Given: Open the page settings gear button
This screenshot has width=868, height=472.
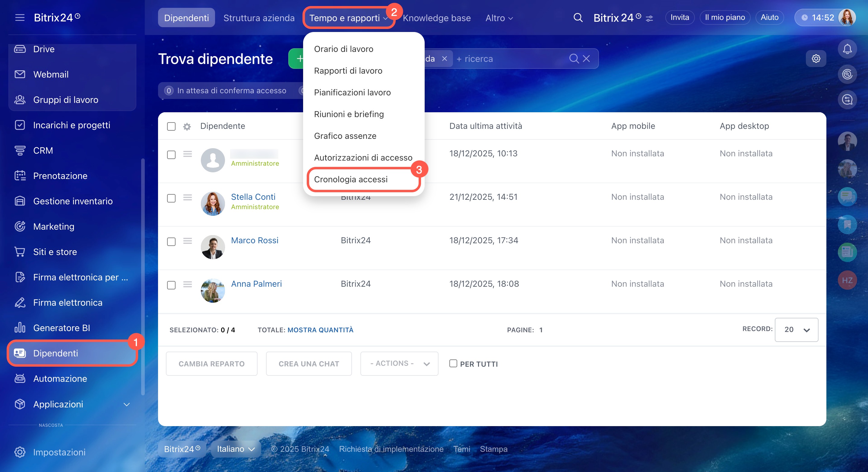Looking at the screenshot, I should click(x=816, y=59).
